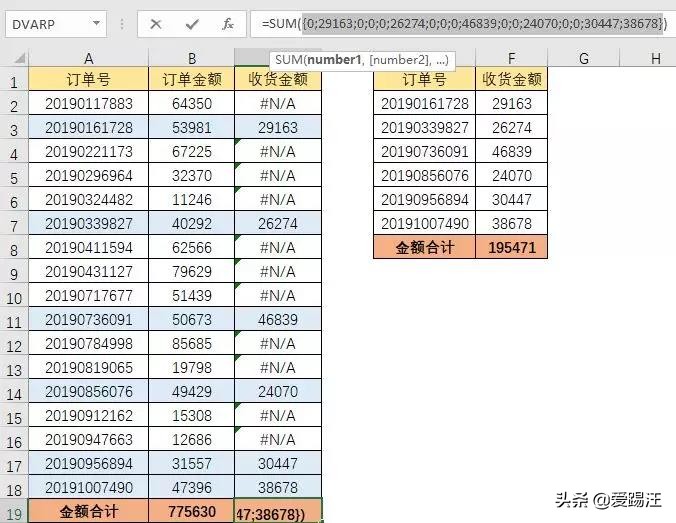The image size is (676, 523).
Task: Select cell with order 20190117883
Action: [x=88, y=103]
